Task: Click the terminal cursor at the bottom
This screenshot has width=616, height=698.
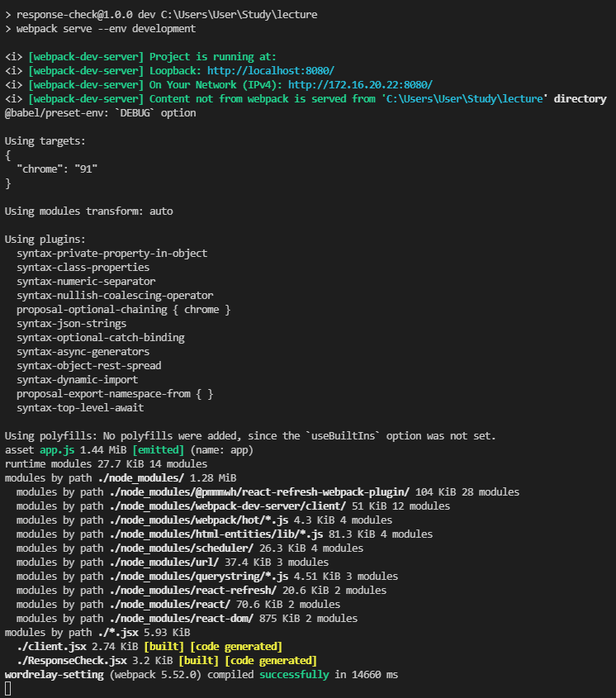Action: tap(8, 689)
